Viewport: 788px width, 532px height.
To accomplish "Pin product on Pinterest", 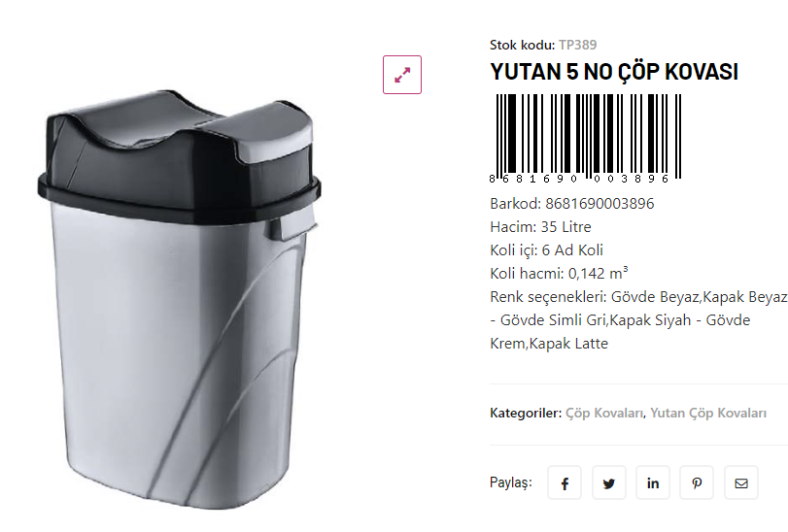I will click(x=697, y=482).
